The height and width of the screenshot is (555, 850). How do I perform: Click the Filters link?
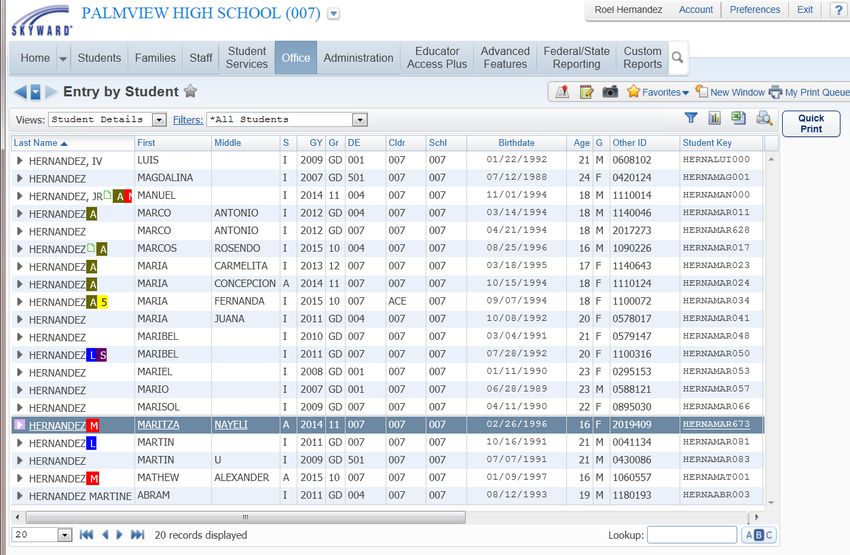(x=188, y=120)
